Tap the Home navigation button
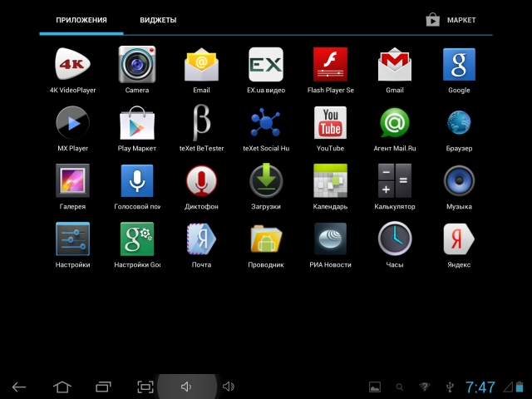Viewport: 532px width, 399px height. click(x=62, y=387)
